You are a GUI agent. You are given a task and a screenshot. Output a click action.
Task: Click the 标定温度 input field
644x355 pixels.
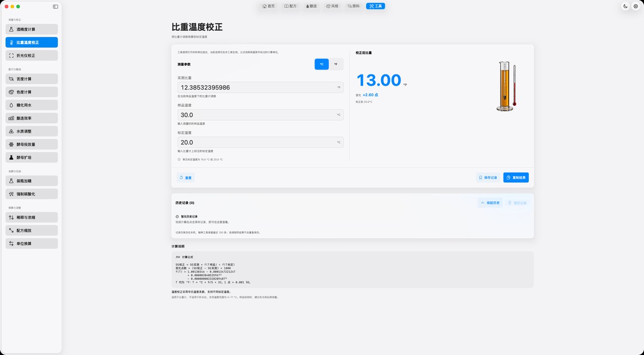coord(261,143)
